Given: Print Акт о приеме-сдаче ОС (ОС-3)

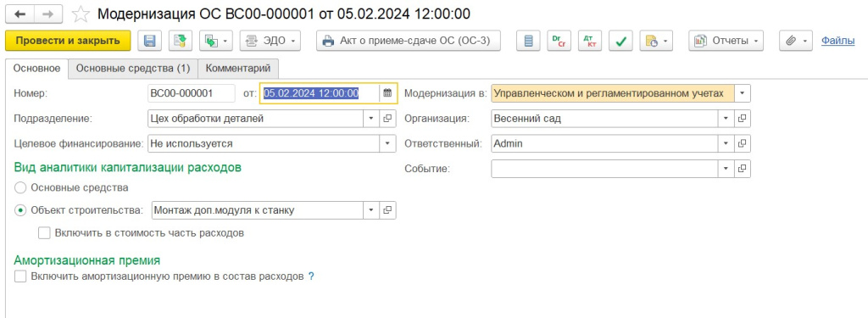Looking at the screenshot, I should (408, 41).
